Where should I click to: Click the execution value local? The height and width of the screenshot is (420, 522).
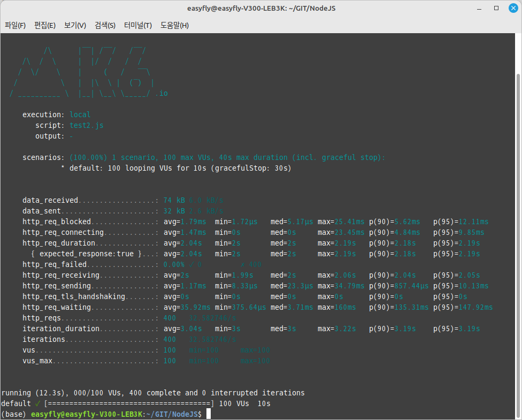pyautogui.click(x=80, y=114)
